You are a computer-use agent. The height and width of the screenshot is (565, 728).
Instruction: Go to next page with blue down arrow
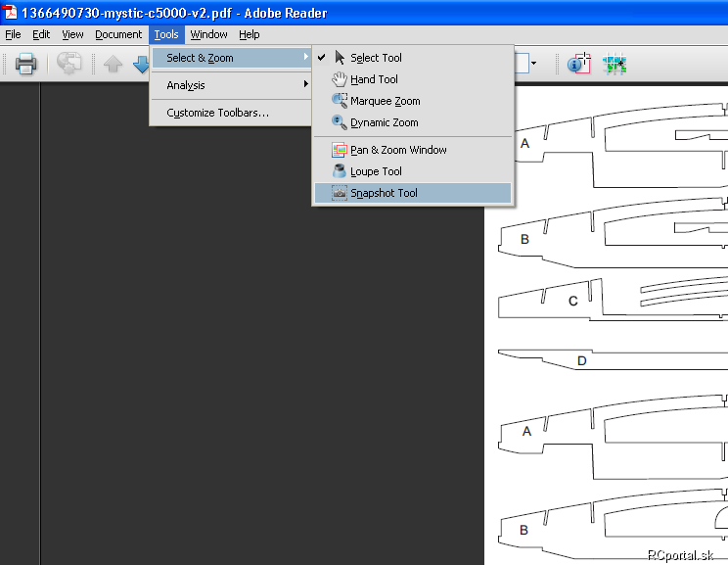coord(141,64)
